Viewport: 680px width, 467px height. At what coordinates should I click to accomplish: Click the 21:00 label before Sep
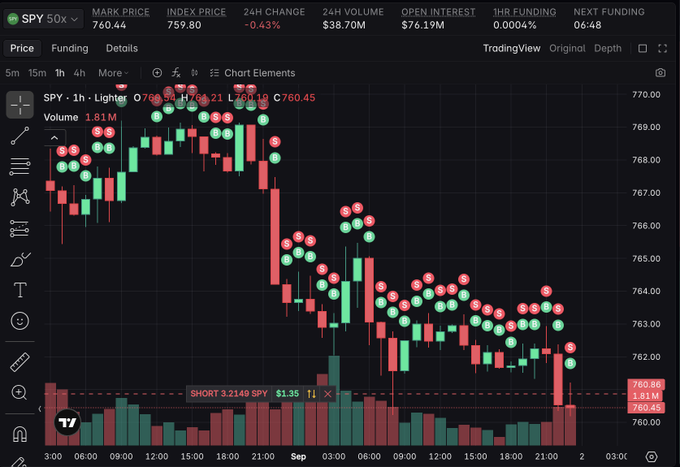click(x=263, y=457)
